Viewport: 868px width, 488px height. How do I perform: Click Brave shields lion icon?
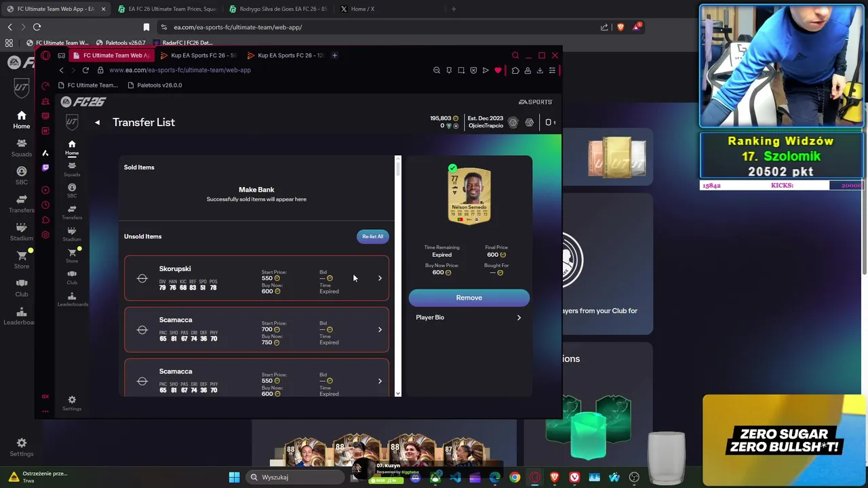[x=620, y=27]
